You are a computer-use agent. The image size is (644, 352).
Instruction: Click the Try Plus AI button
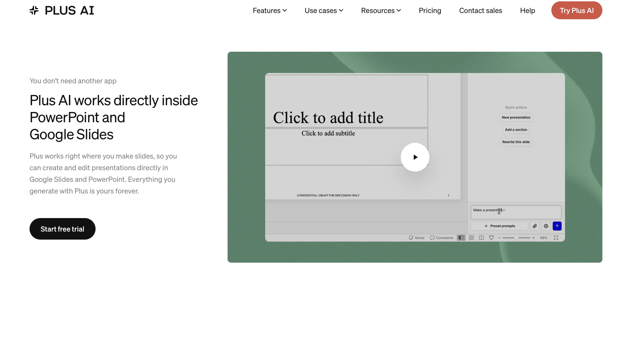click(x=576, y=10)
